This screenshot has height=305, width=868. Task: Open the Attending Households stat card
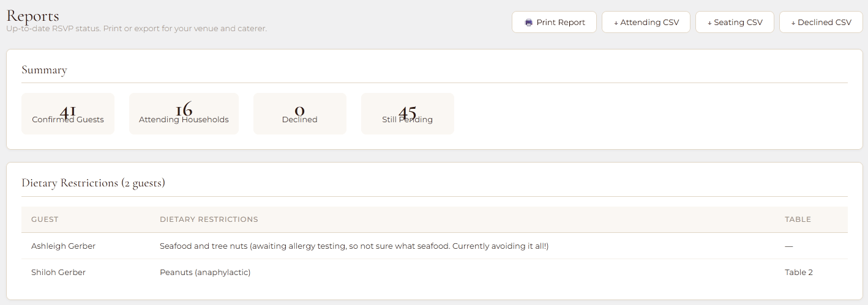(x=184, y=114)
